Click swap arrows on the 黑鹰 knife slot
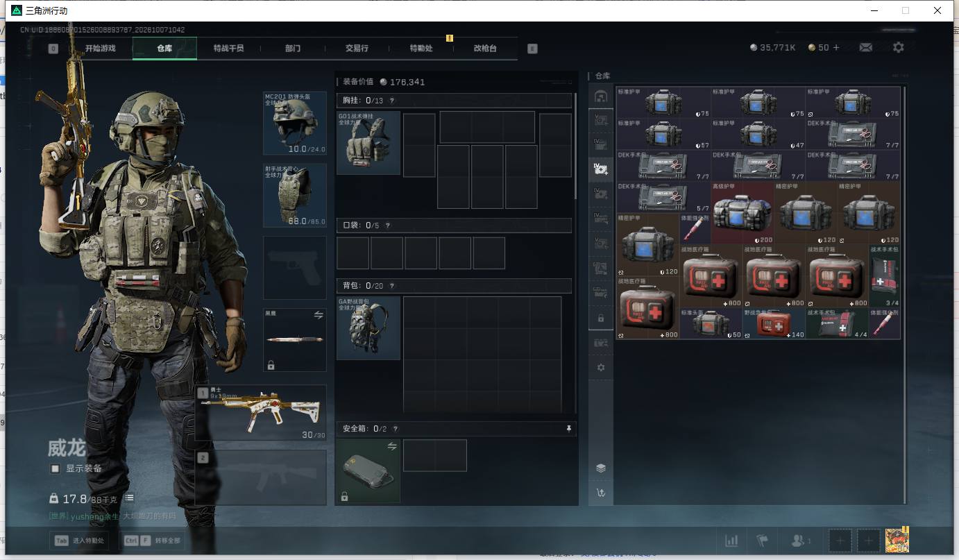959x560 pixels. pyautogui.click(x=319, y=315)
